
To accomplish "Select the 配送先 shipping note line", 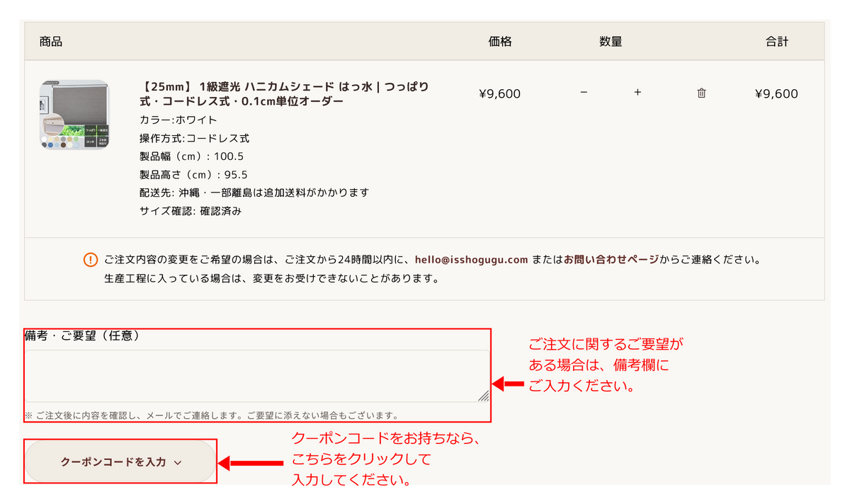I will (255, 193).
